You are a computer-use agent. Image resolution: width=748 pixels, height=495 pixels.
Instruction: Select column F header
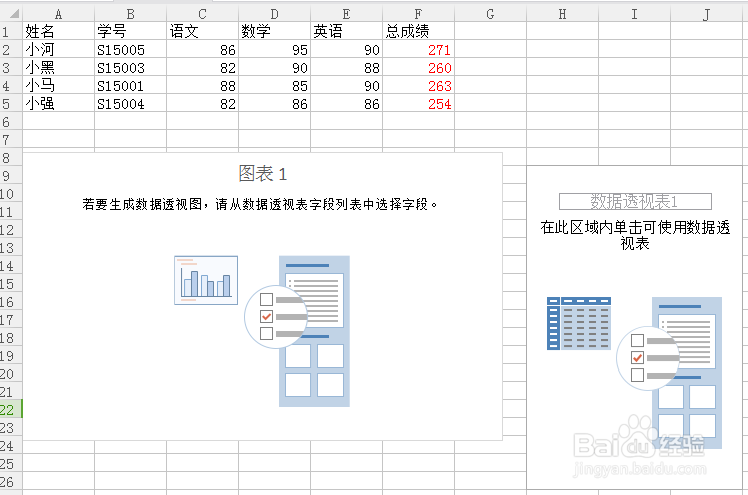click(x=418, y=14)
